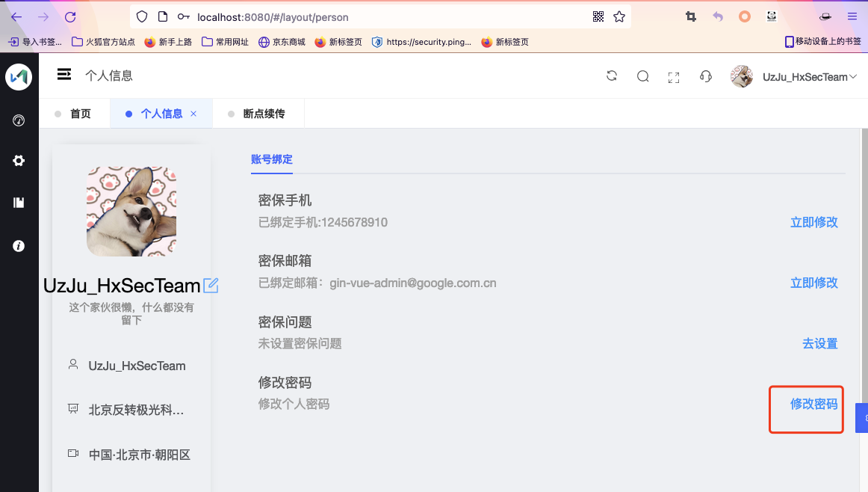Click the dashboard gauge icon in sidebar
The image size is (868, 492).
tap(19, 120)
